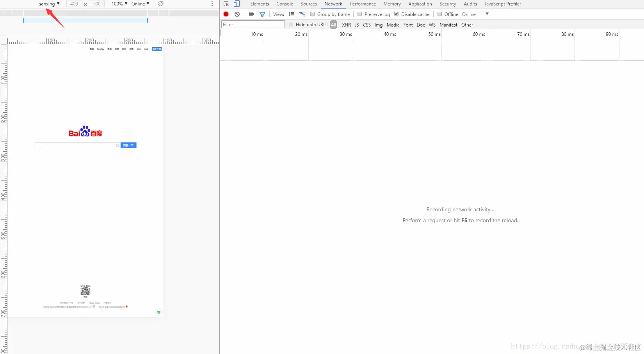Click the 20 ms timeline marker
The width and height of the screenshot is (644, 354).
tap(301, 34)
